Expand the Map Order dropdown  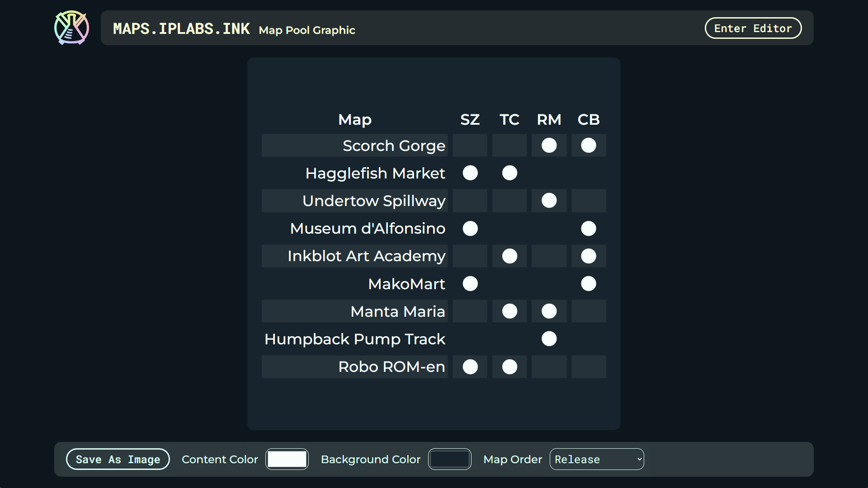pos(596,459)
